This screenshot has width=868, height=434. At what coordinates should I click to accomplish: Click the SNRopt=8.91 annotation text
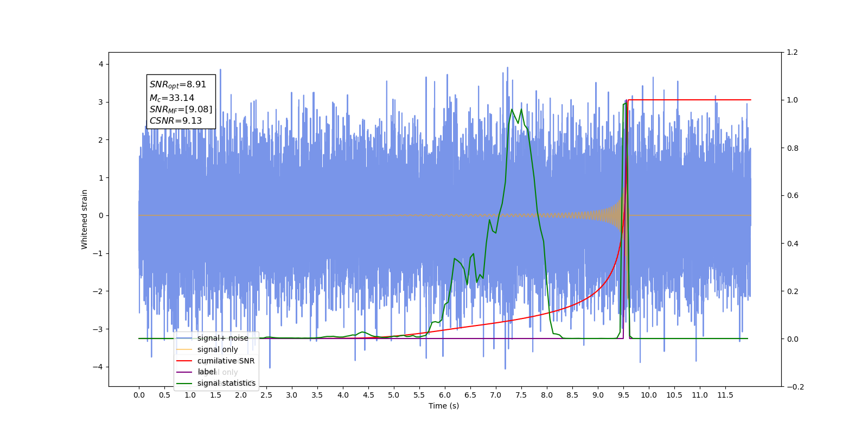tap(178, 85)
